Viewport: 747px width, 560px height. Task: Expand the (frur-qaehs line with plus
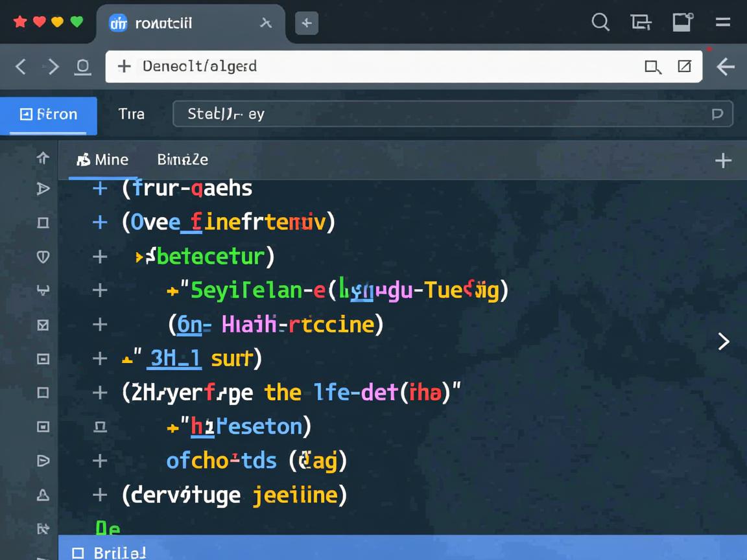tap(100, 189)
